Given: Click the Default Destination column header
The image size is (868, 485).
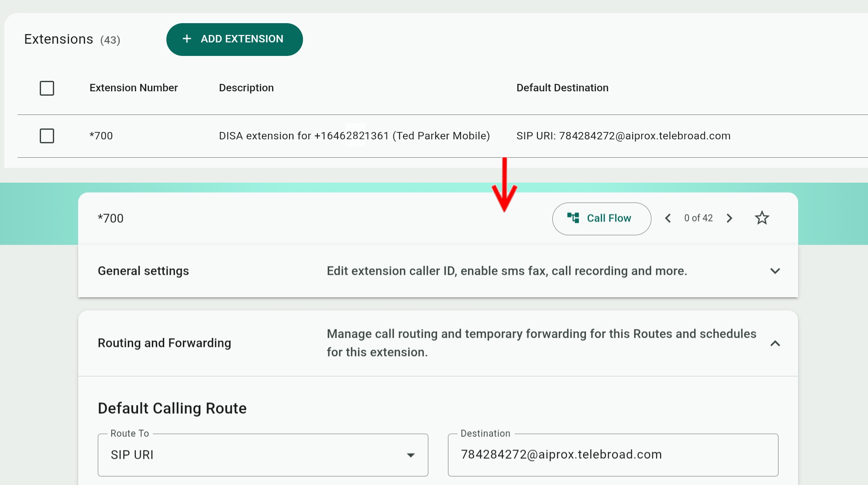Looking at the screenshot, I should tap(562, 88).
